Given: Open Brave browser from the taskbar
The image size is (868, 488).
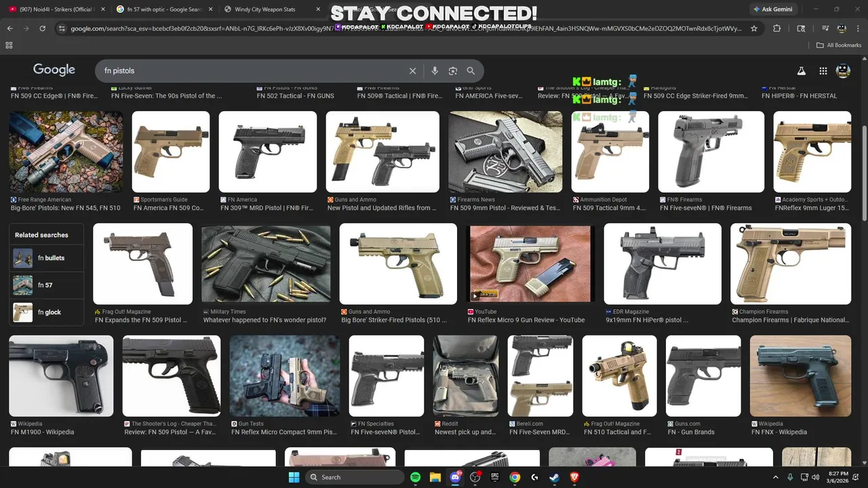Looking at the screenshot, I should (575, 477).
